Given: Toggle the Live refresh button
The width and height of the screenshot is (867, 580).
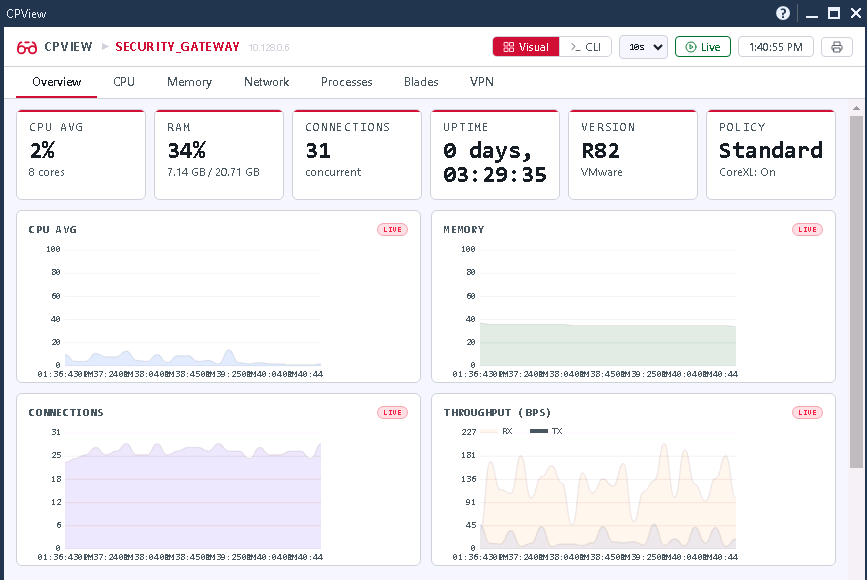Looking at the screenshot, I should click(x=702, y=47).
